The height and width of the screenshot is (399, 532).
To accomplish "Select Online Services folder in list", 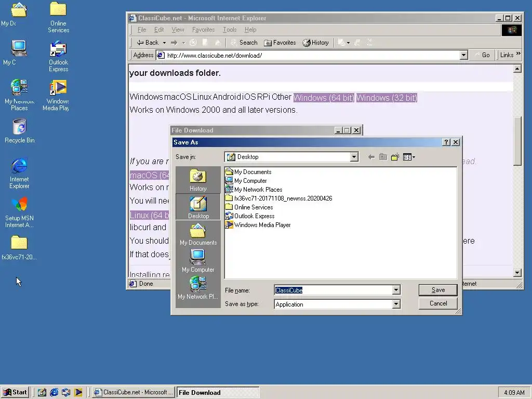I will click(249, 207).
